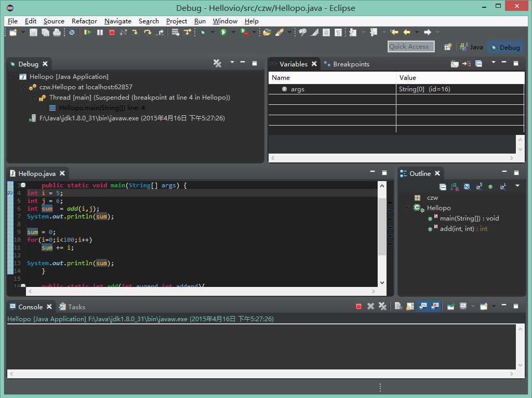This screenshot has height=398, width=532.
Task: Click the Step Into arrow icon
Action: click(x=135, y=32)
